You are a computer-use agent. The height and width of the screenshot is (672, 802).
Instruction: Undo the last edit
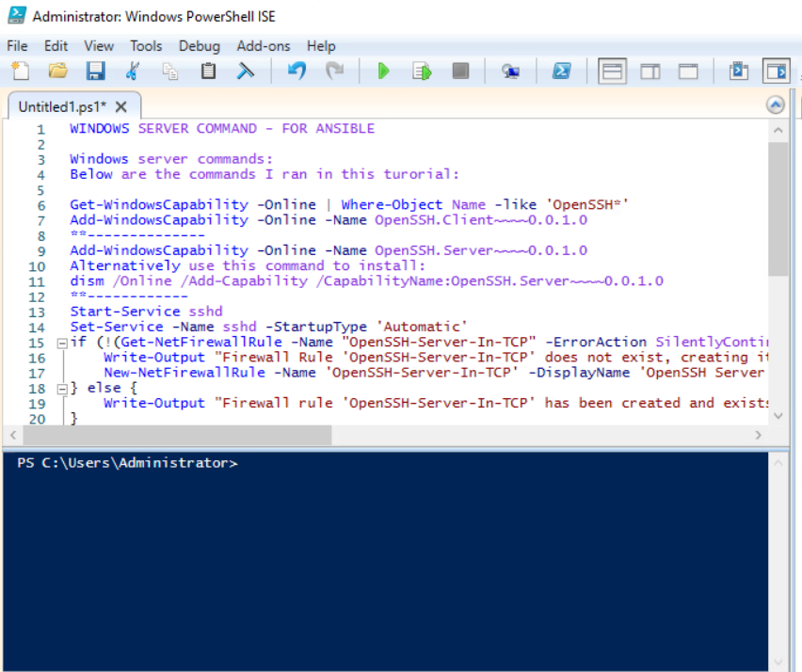point(297,71)
